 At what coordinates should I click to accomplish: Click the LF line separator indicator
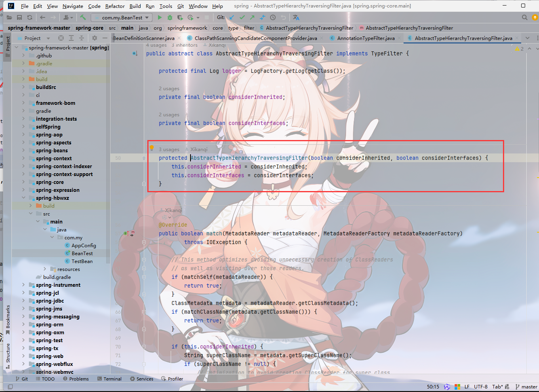tap(467, 386)
